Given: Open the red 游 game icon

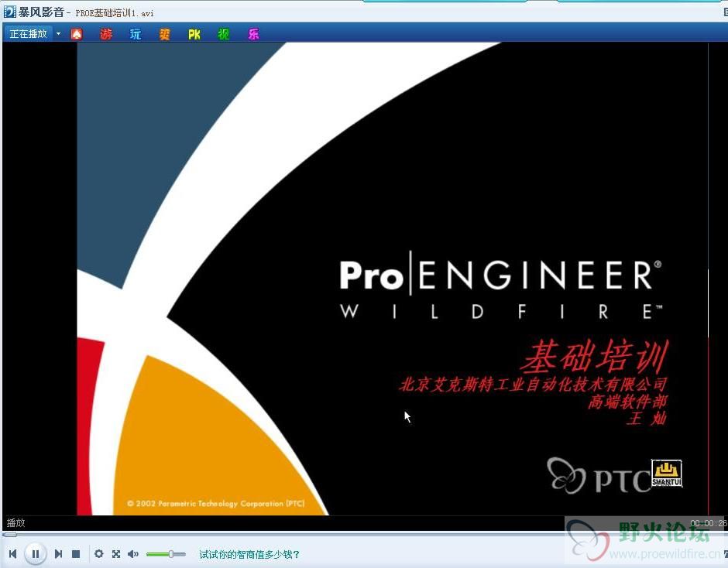Looking at the screenshot, I should click(106, 34).
